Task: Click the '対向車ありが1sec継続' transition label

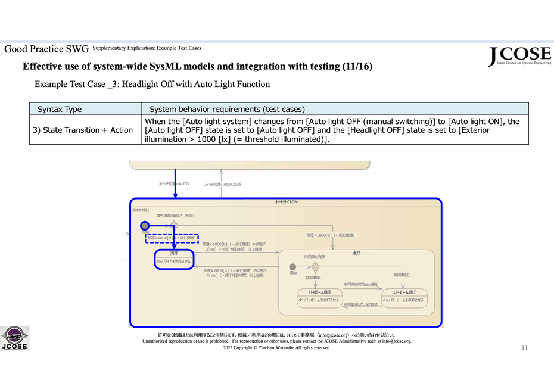Action: (x=361, y=285)
